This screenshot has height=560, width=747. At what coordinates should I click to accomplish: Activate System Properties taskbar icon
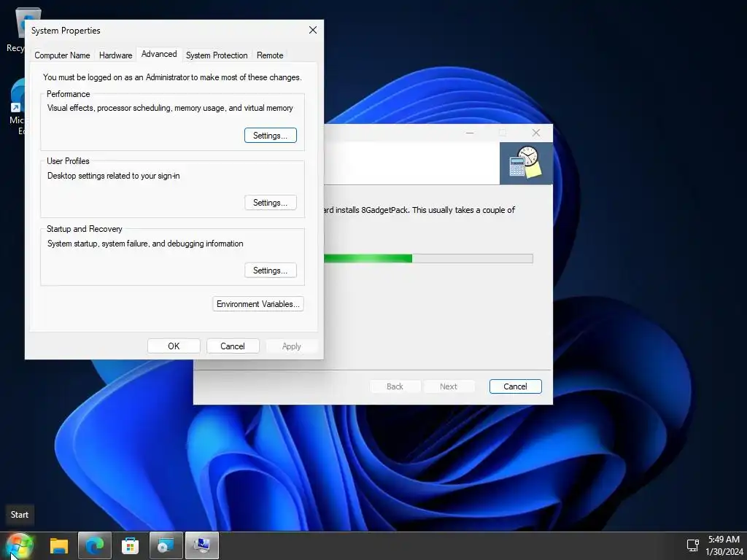pos(202,545)
